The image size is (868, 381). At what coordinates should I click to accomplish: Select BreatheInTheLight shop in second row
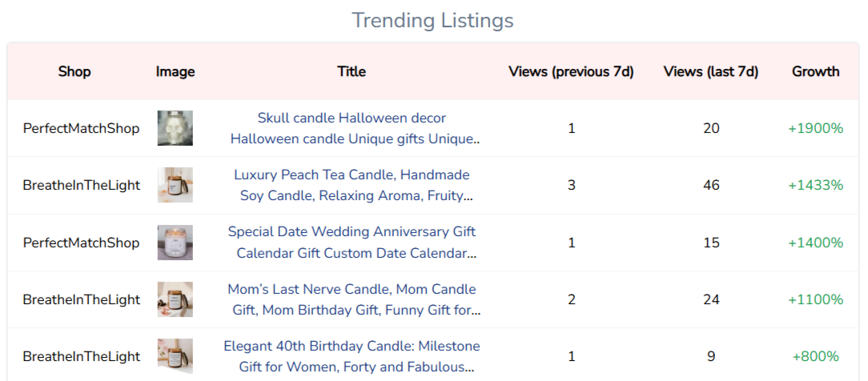(81, 185)
